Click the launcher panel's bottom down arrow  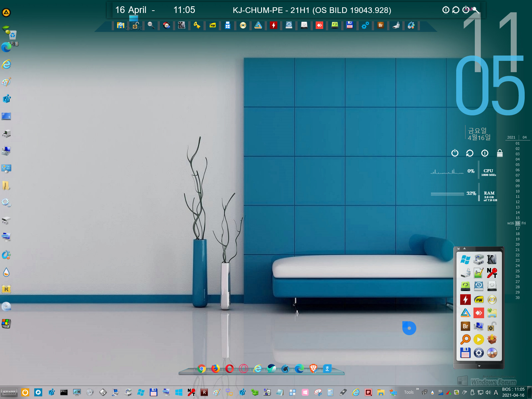(x=479, y=366)
